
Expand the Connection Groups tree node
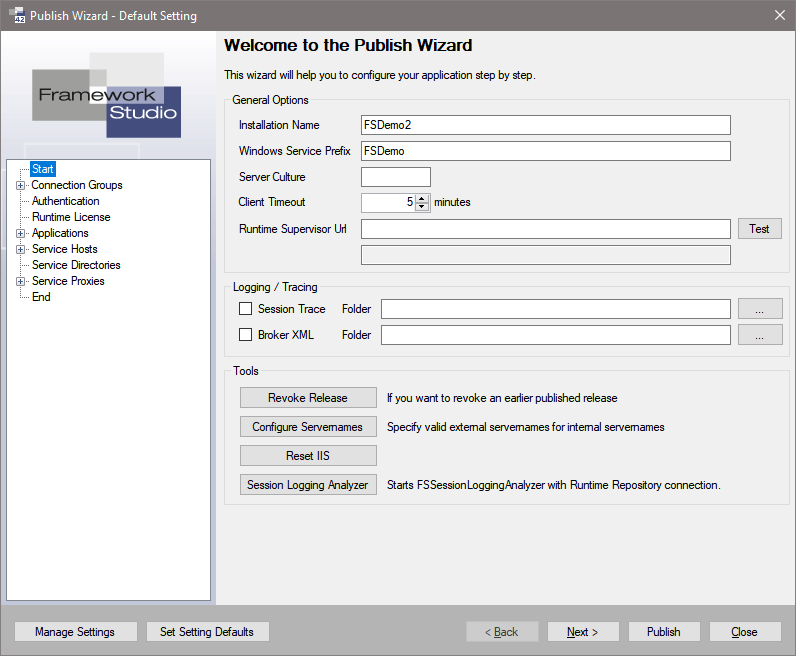pyautogui.click(x=20, y=185)
